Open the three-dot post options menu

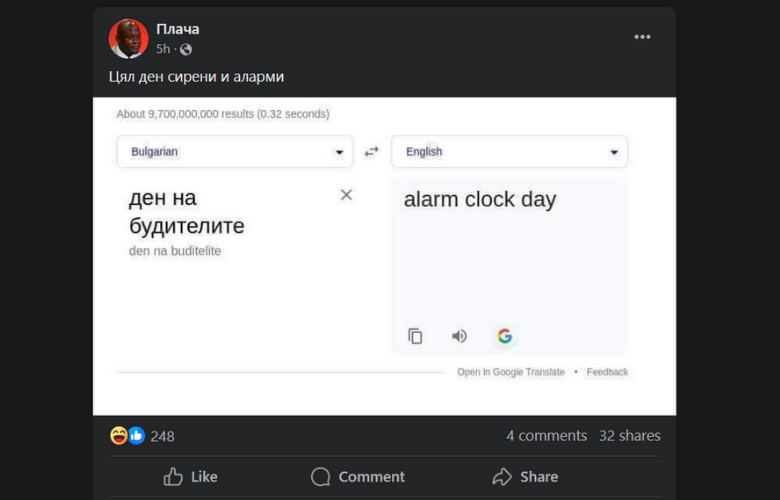click(x=642, y=37)
